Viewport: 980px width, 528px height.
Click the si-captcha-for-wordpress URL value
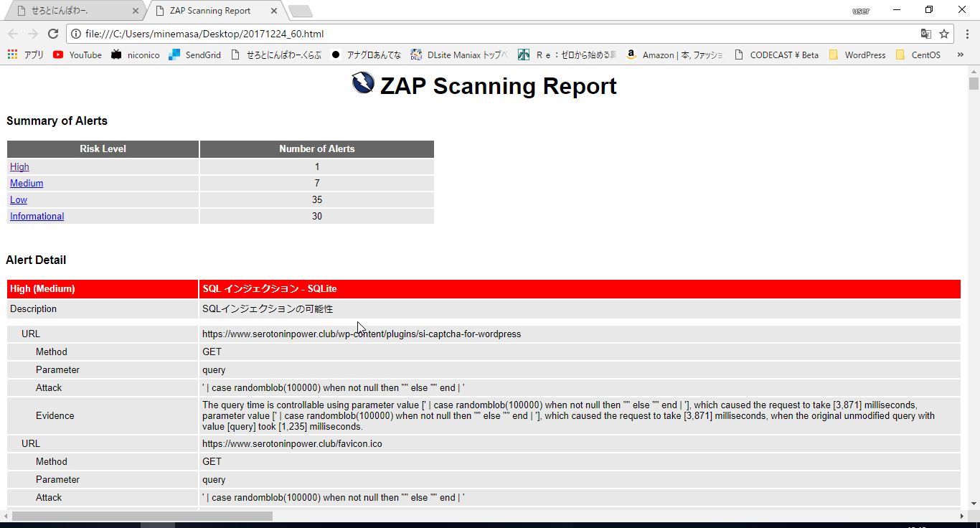362,334
